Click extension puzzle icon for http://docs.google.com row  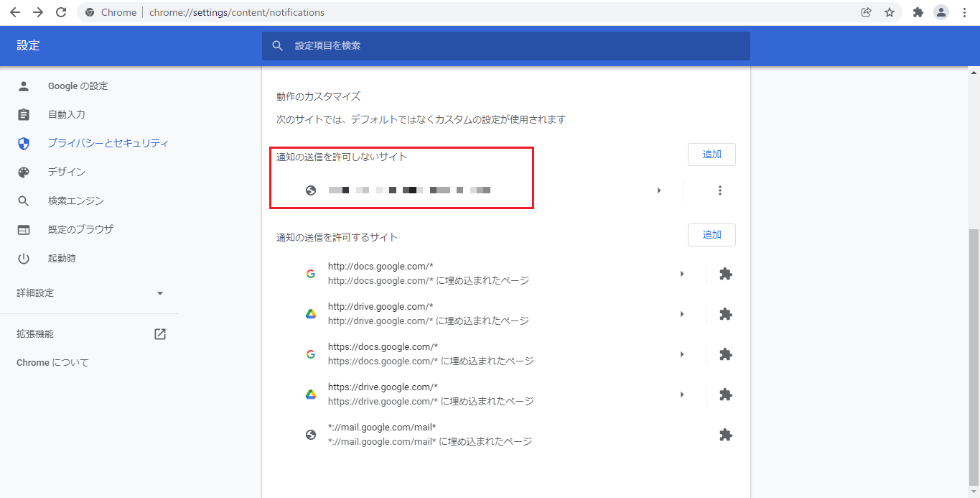(x=725, y=274)
